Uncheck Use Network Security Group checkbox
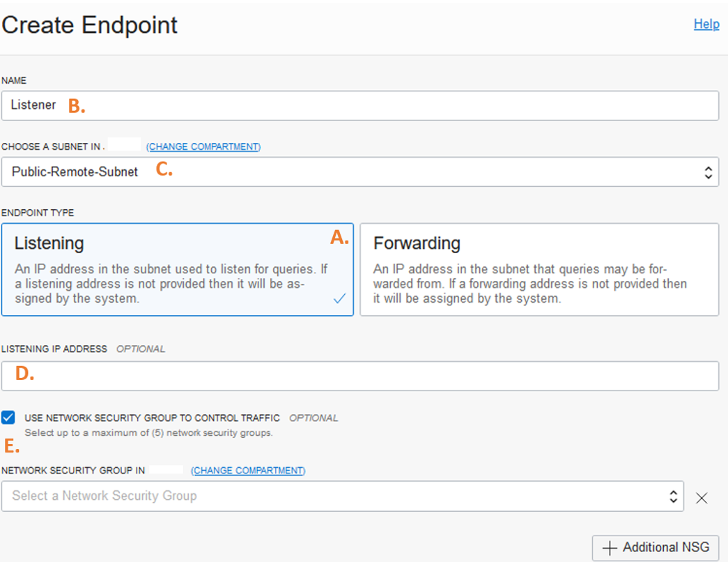Image resolution: width=728 pixels, height=562 pixels. [x=8, y=418]
